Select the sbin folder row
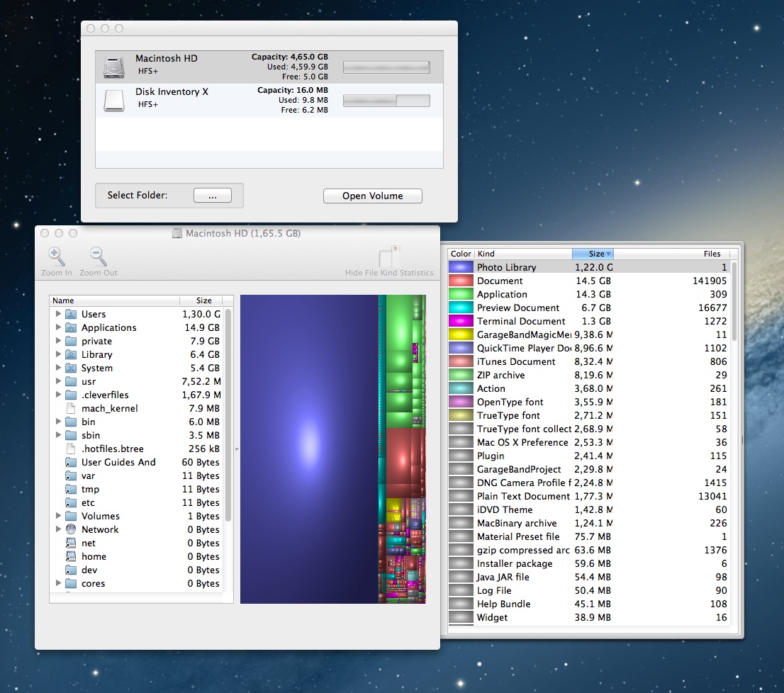 click(x=137, y=435)
